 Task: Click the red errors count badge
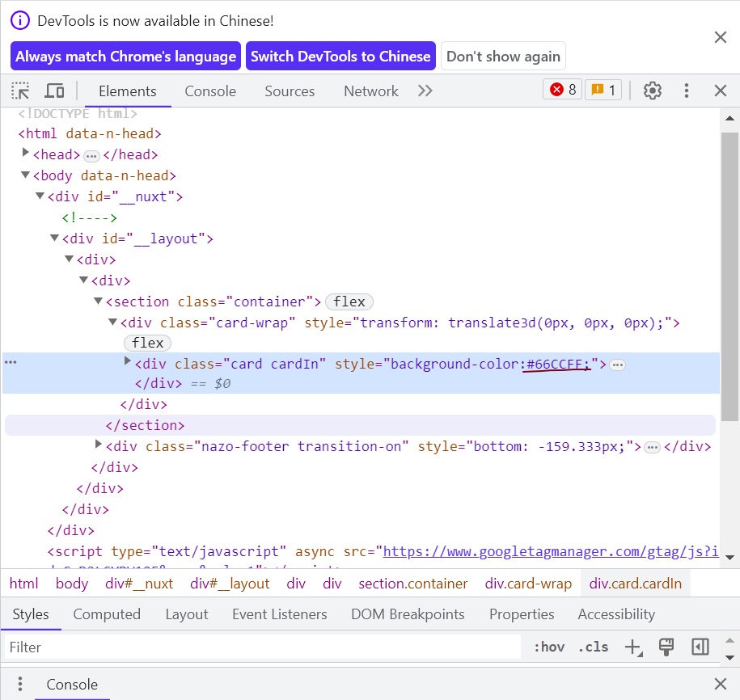[563, 90]
